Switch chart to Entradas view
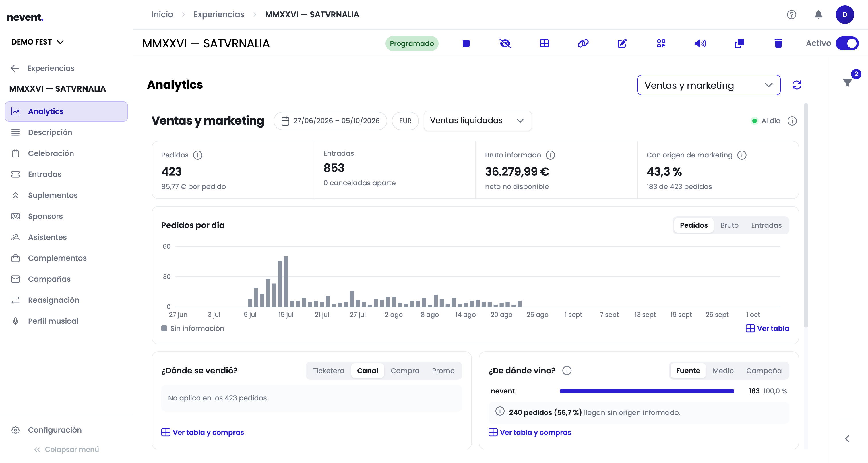The height and width of the screenshot is (463, 868). click(x=766, y=225)
